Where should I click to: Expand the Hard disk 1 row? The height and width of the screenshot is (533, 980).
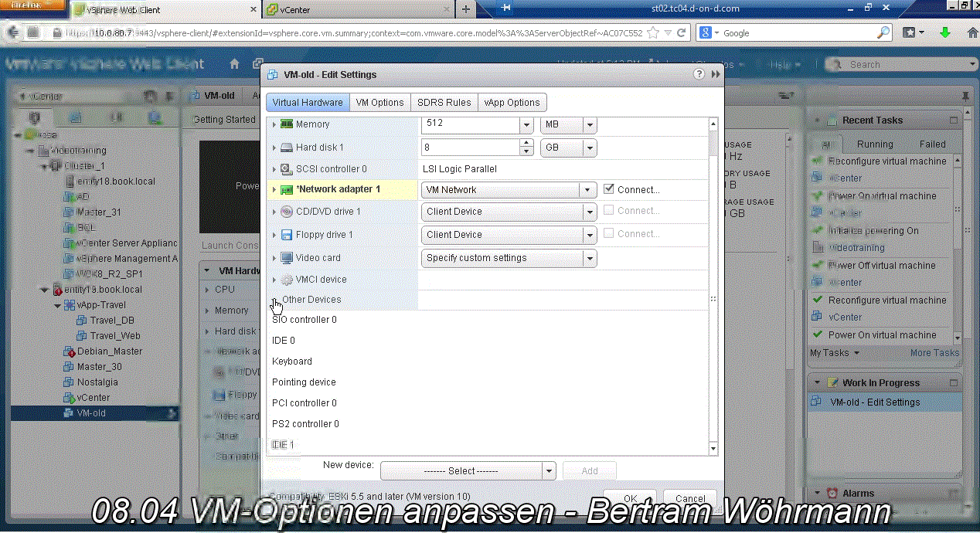(274, 148)
